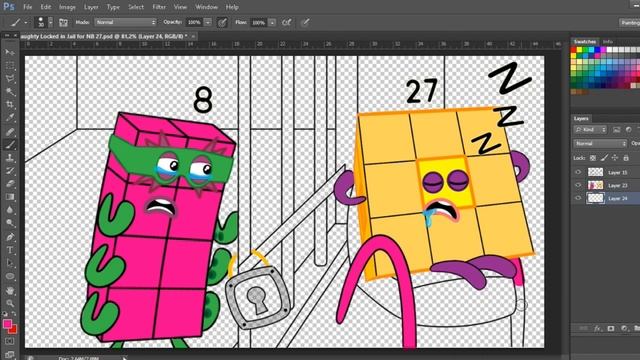
Task: Switch to the Info tab
Action: [x=608, y=42]
